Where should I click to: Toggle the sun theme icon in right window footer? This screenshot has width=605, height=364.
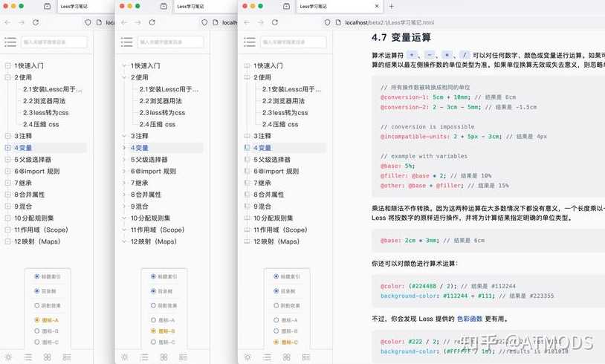pyautogui.click(x=247, y=357)
